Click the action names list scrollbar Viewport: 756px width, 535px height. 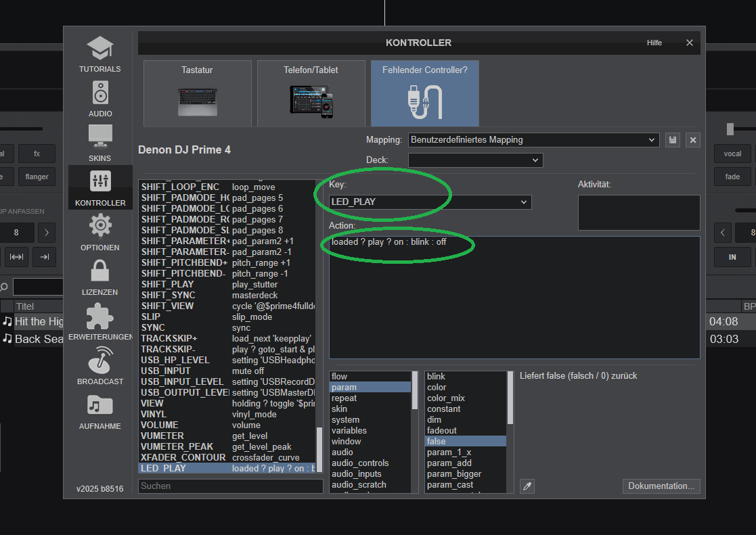510,398
